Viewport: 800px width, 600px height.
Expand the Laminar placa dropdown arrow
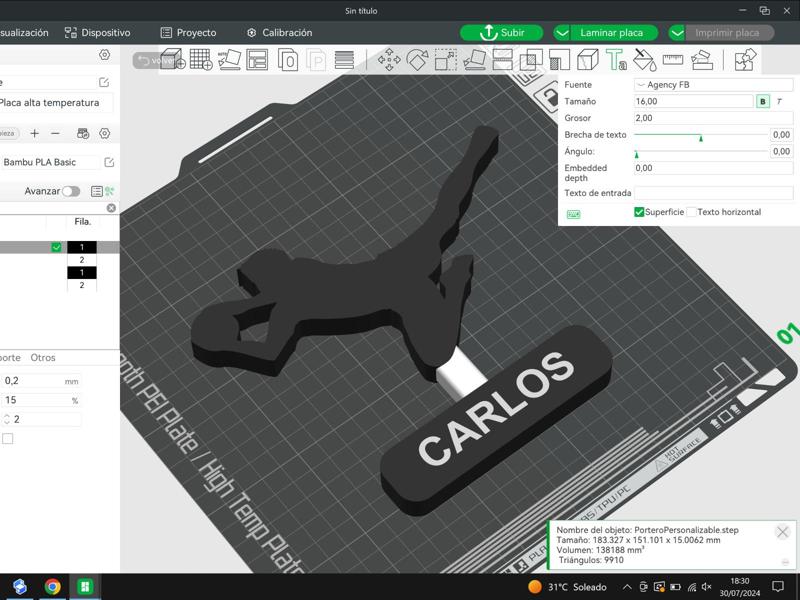pos(563,32)
